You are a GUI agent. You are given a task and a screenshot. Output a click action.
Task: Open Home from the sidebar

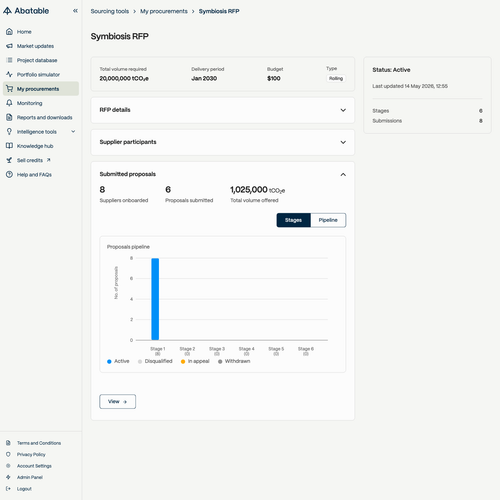tap(41, 32)
